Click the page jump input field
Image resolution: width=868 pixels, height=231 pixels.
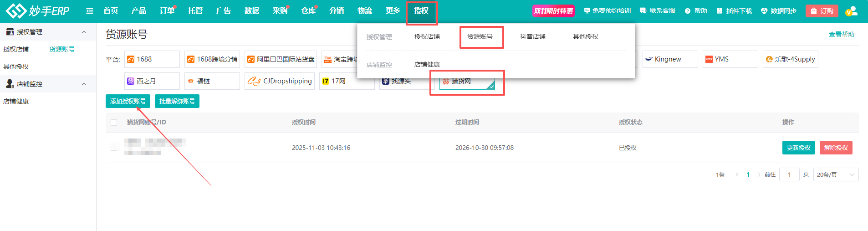click(789, 175)
